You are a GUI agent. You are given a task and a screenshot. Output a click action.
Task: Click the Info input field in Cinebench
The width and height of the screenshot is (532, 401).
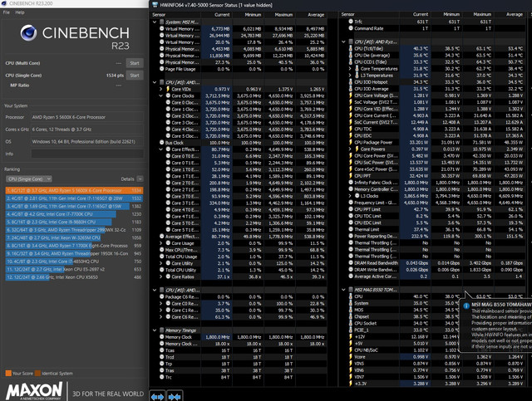pyautogui.click(x=87, y=154)
